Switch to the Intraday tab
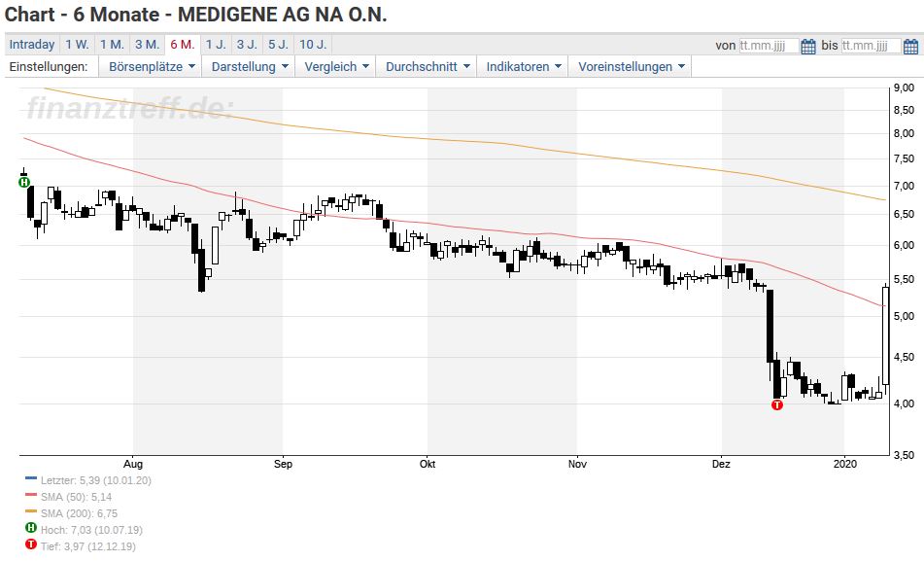924x561 pixels. (x=32, y=45)
